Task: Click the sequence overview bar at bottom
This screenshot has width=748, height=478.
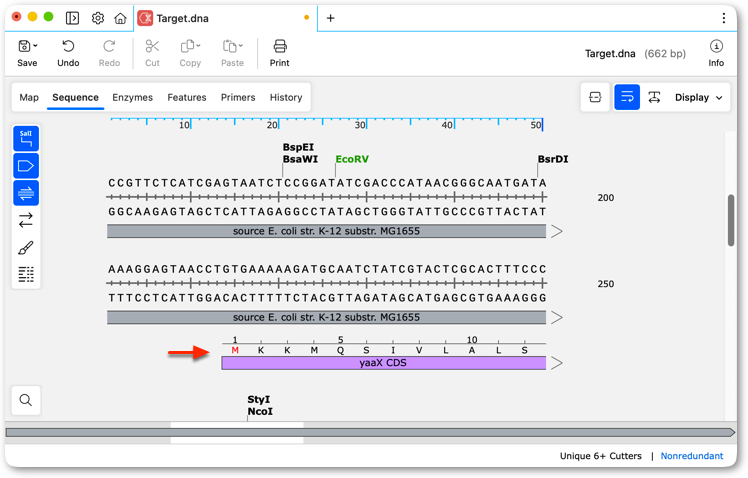Action: [370, 432]
